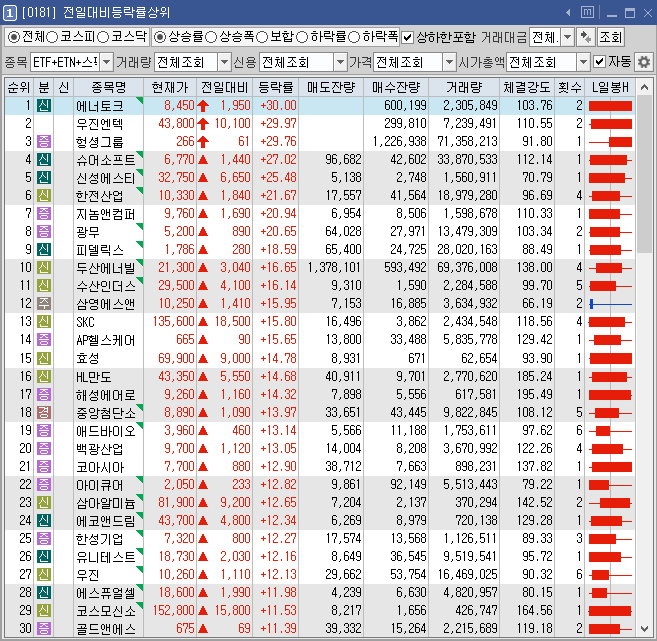The width and height of the screenshot is (657, 641).
Task: Click the 조회 search button
Action: [610, 38]
